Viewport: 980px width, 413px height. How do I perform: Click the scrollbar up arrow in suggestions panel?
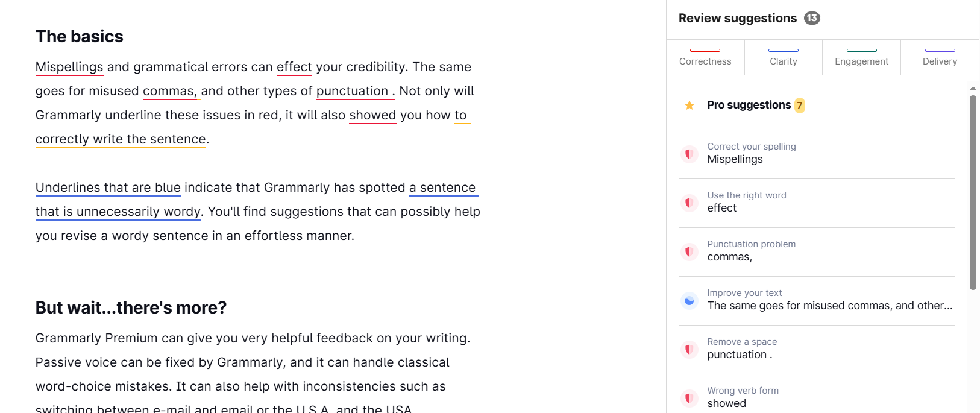click(x=973, y=89)
